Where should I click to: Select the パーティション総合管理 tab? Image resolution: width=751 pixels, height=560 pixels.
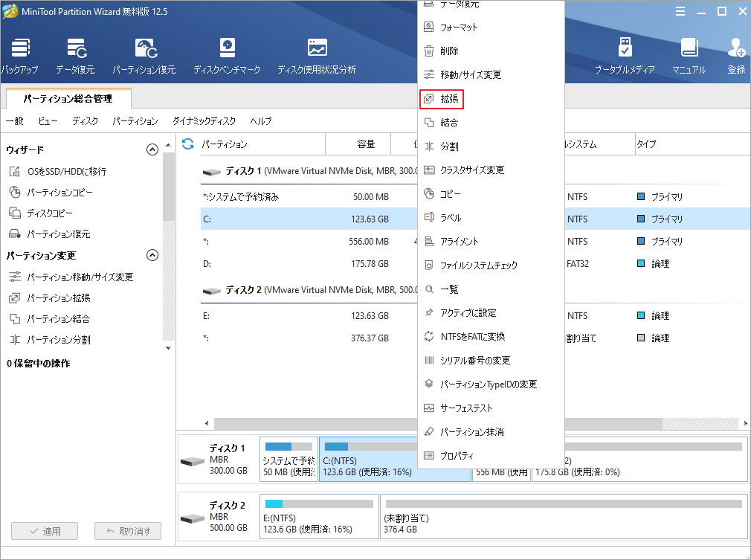68,99
